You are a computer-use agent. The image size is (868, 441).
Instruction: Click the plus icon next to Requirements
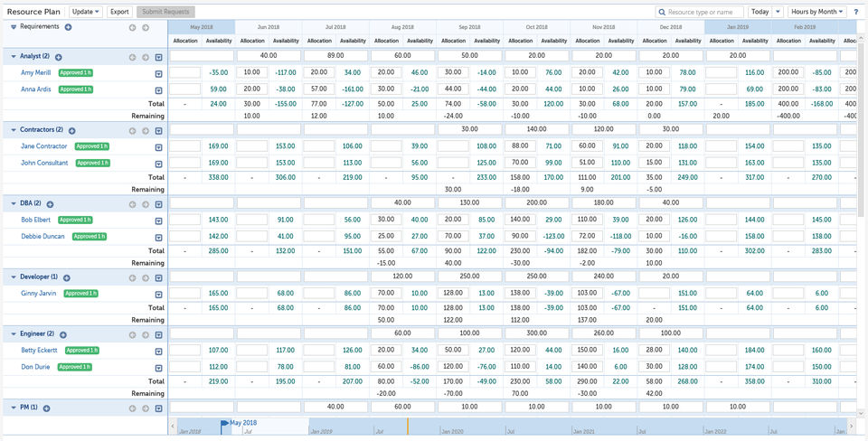[x=68, y=27]
